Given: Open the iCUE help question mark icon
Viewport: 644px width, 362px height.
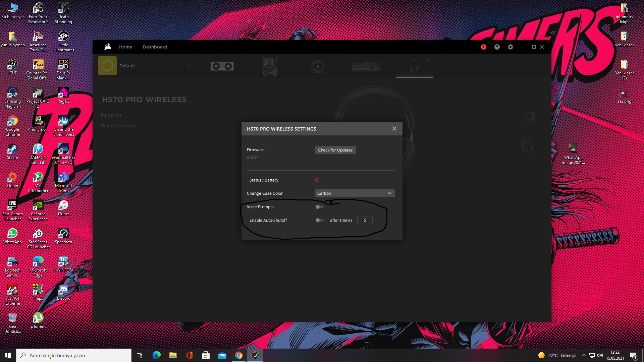Looking at the screenshot, I should (497, 47).
